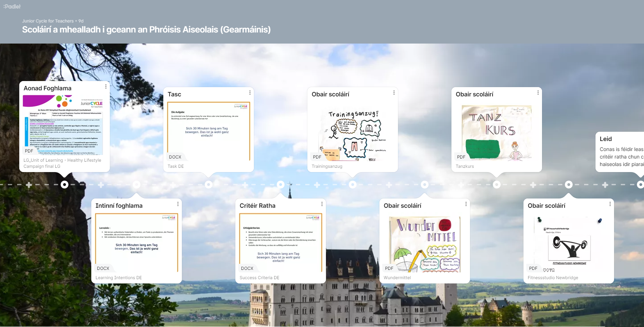Open the Success Criteria DE thumbnail
Image resolution: width=644 pixels, height=327 pixels.
click(x=281, y=242)
